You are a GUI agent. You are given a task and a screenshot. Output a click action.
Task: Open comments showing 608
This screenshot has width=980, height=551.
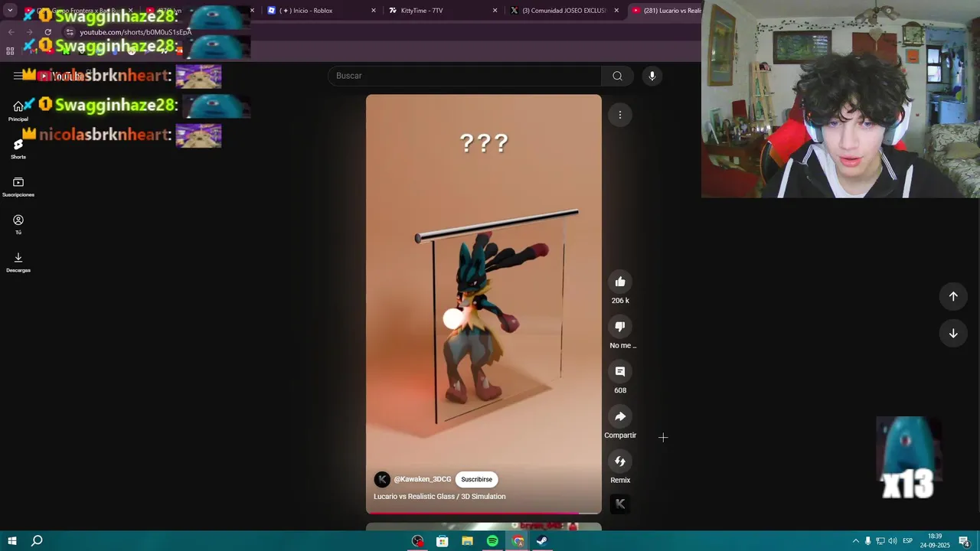(620, 372)
